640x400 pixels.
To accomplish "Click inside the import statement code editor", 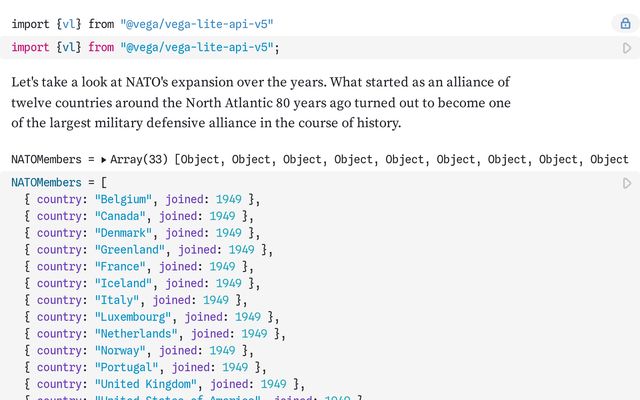I will point(300,48).
